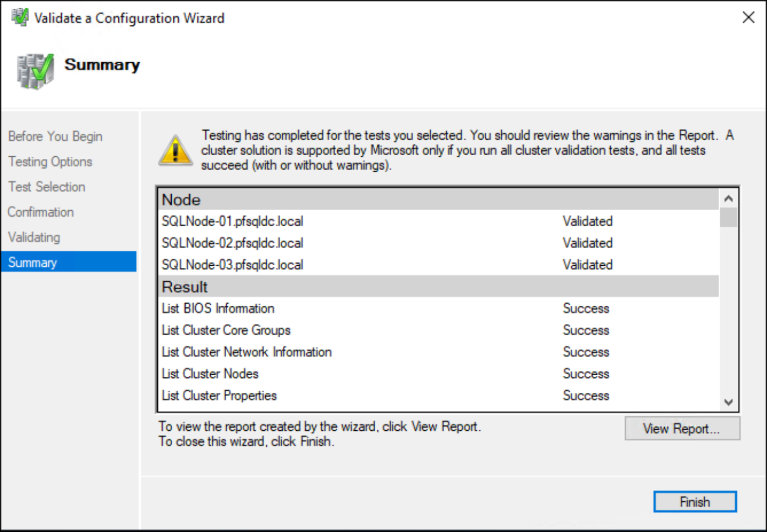Click Success status for List Cluster Nodes
767x532 pixels.
[586, 374]
